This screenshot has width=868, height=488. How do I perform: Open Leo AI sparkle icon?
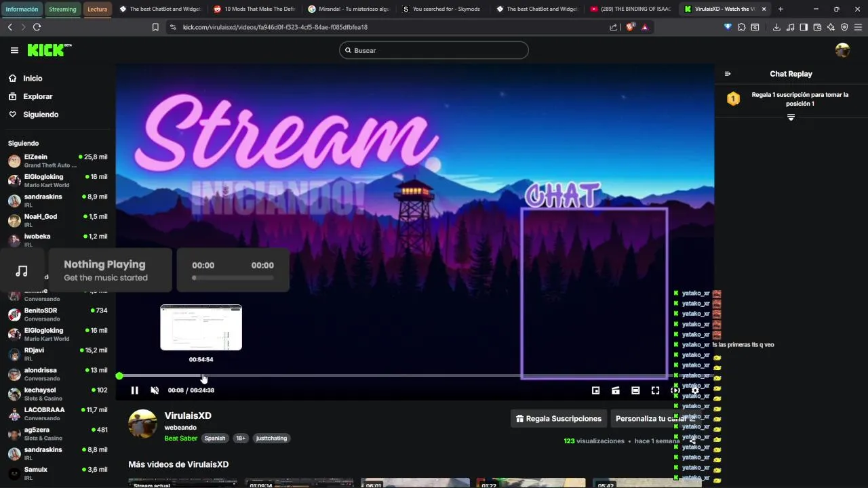831,27
